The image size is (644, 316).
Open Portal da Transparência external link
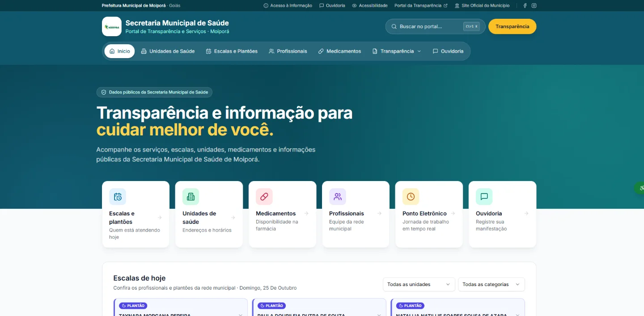421,5
